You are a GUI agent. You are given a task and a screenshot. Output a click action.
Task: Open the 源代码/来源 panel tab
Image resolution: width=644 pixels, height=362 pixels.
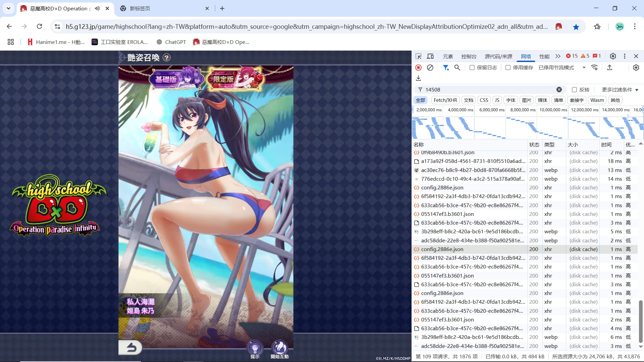pyautogui.click(x=498, y=56)
